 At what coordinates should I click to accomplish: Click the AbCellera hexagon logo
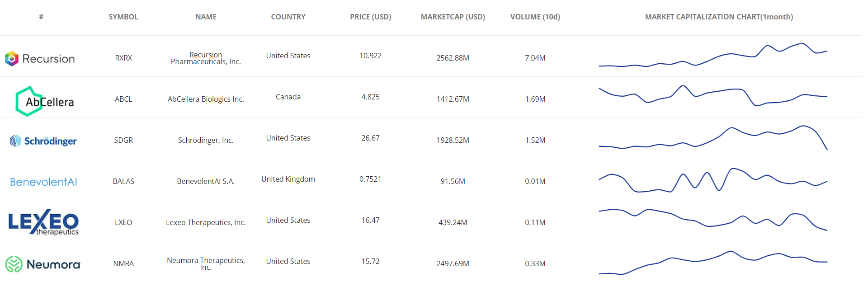[44, 101]
